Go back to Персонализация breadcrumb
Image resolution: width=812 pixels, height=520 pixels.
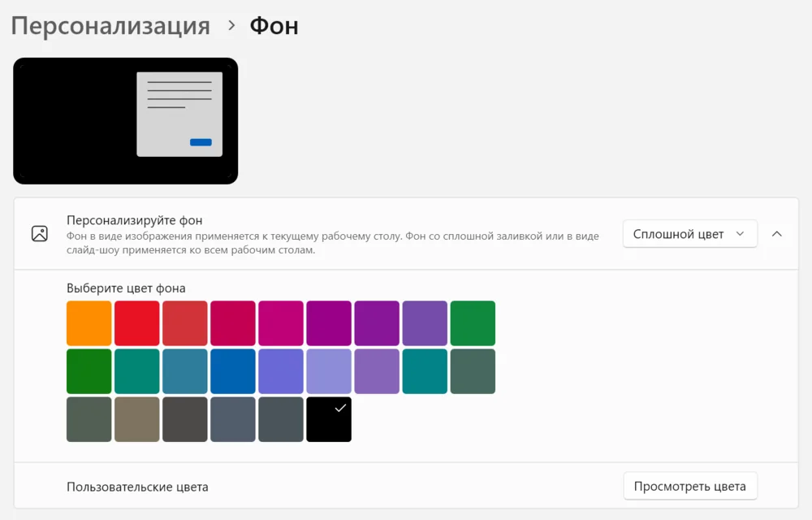110,26
